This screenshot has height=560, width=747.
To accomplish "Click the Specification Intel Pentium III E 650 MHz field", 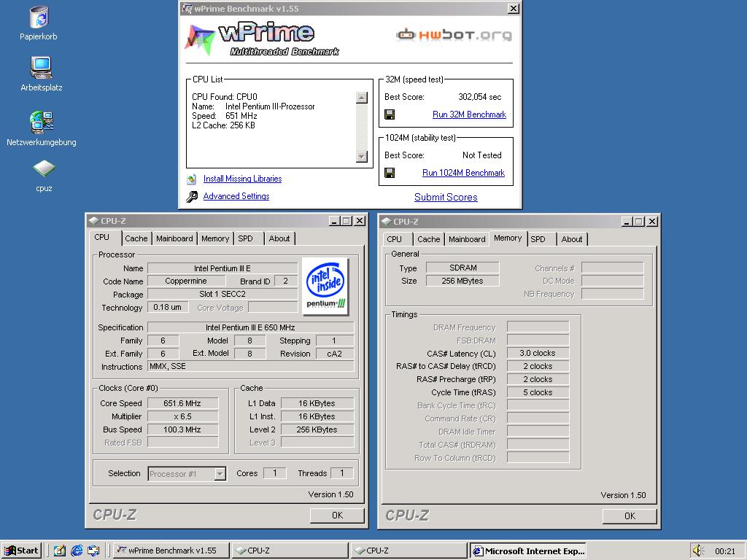I will point(251,327).
